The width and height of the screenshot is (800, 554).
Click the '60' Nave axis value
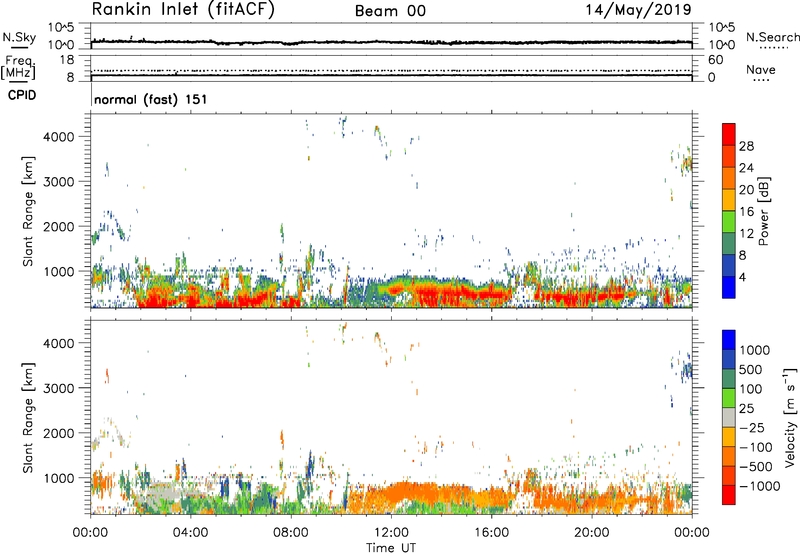click(x=715, y=60)
